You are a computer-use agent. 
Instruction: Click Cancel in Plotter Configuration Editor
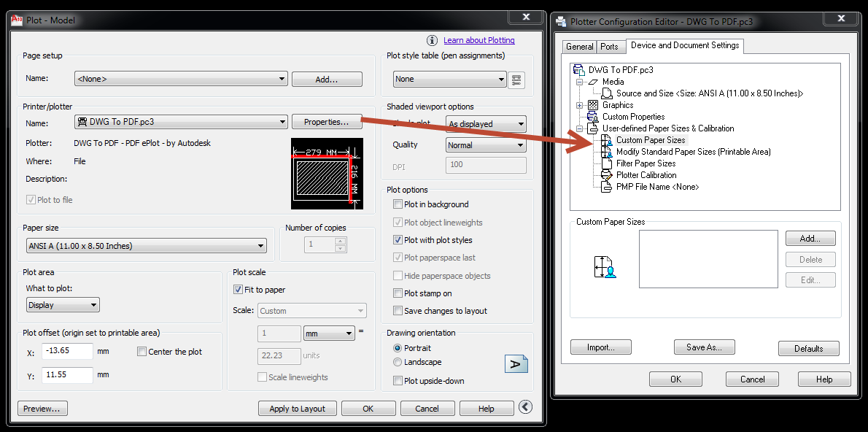pyautogui.click(x=752, y=379)
